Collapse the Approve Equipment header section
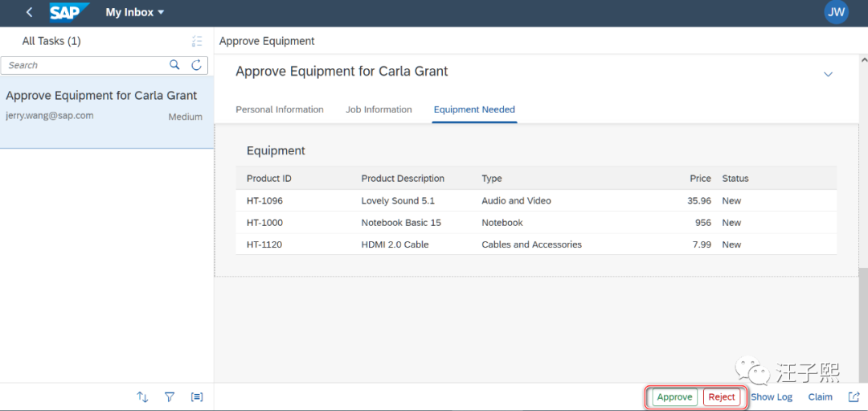This screenshot has height=411, width=868. pos(828,74)
